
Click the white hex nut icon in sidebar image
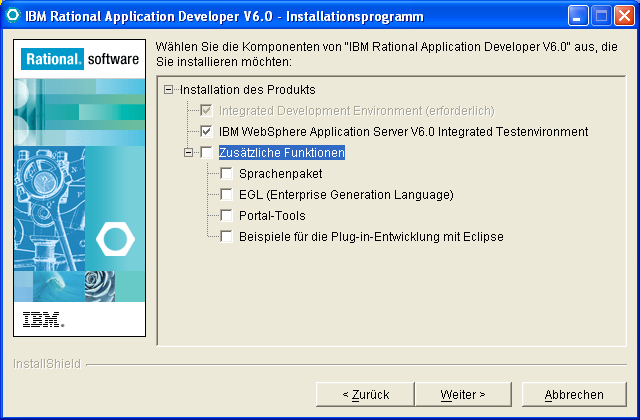click(x=116, y=239)
